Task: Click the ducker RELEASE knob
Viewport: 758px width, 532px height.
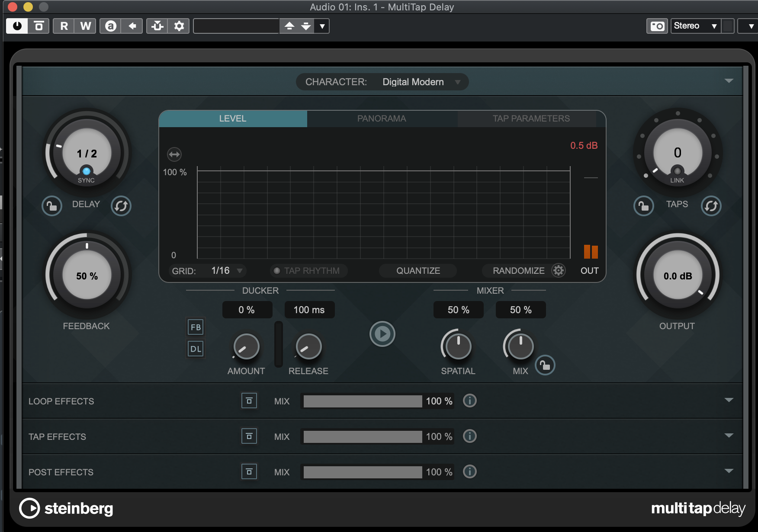Action: 308,346
